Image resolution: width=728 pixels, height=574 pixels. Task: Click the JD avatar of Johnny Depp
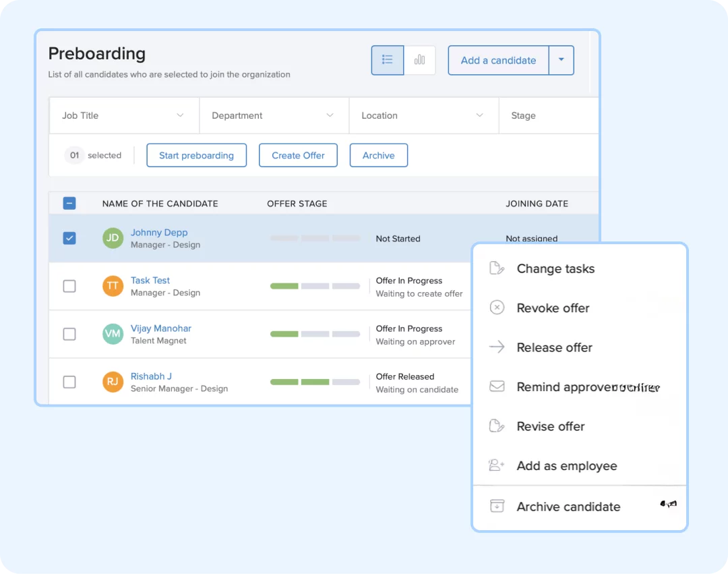tap(113, 238)
